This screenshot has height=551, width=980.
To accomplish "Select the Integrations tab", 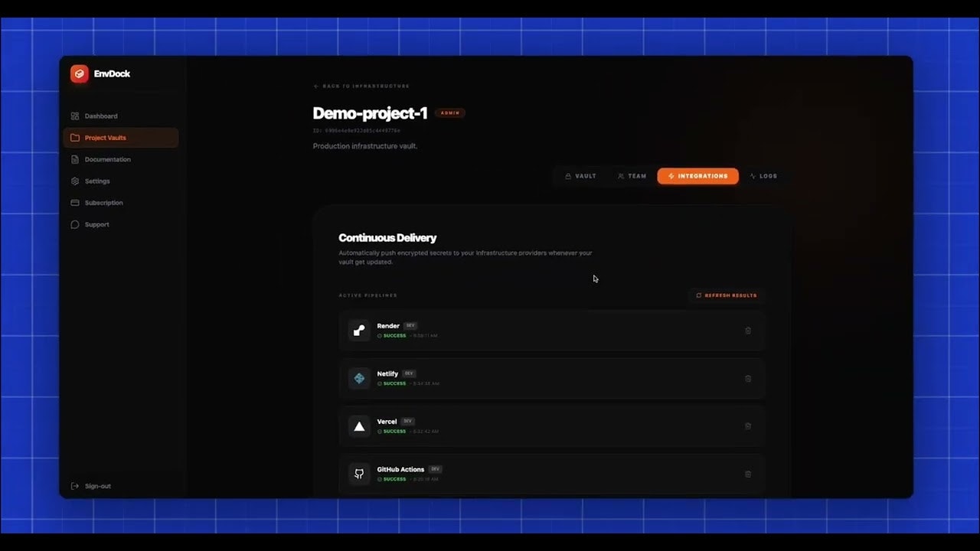I will point(697,176).
